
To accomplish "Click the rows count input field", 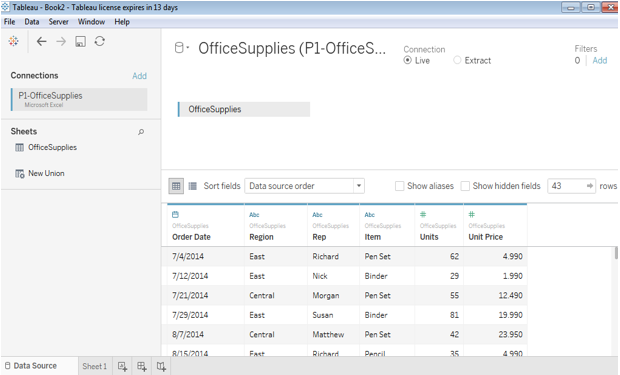I will (571, 186).
